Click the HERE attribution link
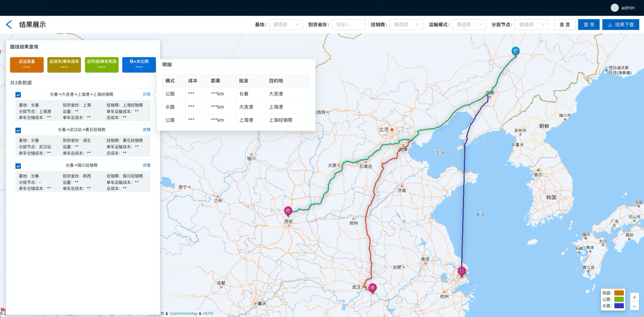 coord(208,314)
